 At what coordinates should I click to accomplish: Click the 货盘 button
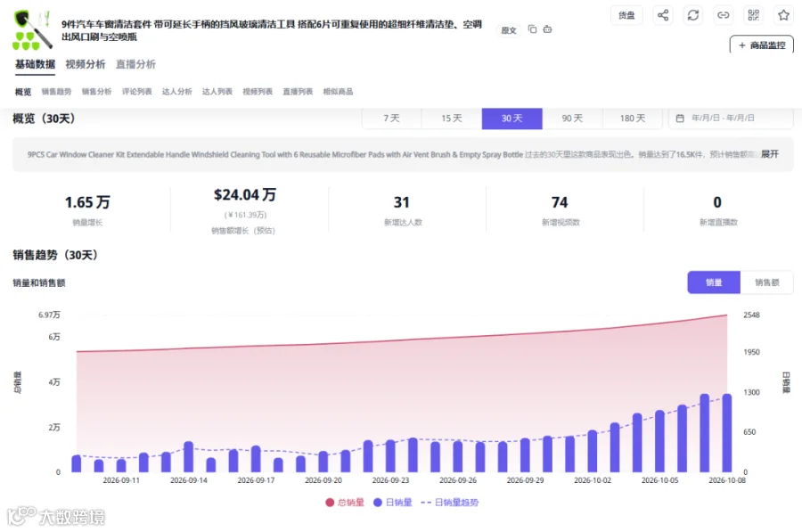pos(626,15)
